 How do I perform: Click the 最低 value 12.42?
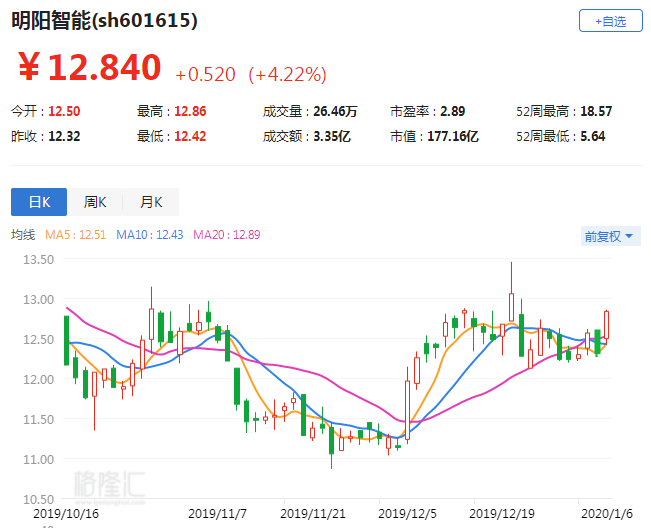point(190,136)
